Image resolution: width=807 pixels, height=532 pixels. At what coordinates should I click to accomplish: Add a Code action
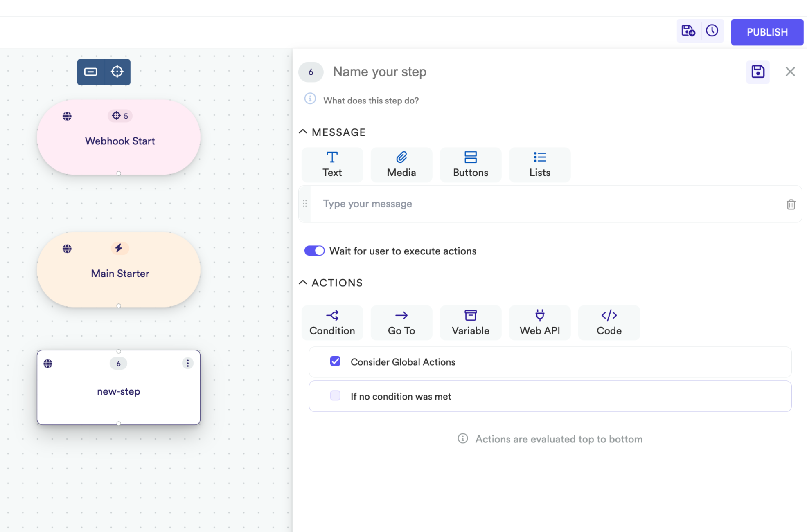click(609, 323)
